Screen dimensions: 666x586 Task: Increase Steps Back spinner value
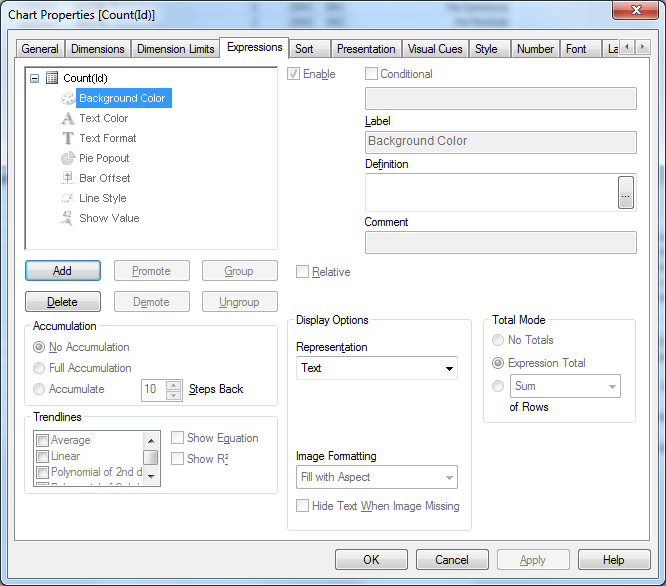pyautogui.click(x=173, y=385)
